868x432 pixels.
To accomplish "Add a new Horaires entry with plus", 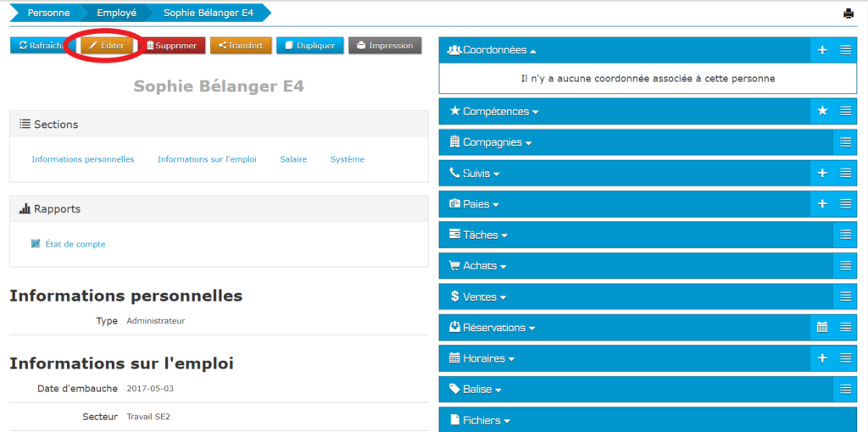I will [x=821, y=358].
